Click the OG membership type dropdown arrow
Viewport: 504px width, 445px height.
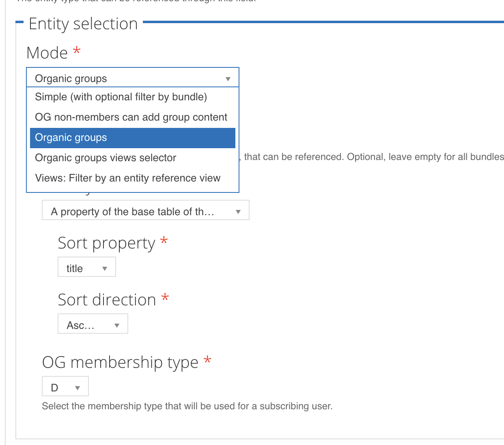[78, 388]
